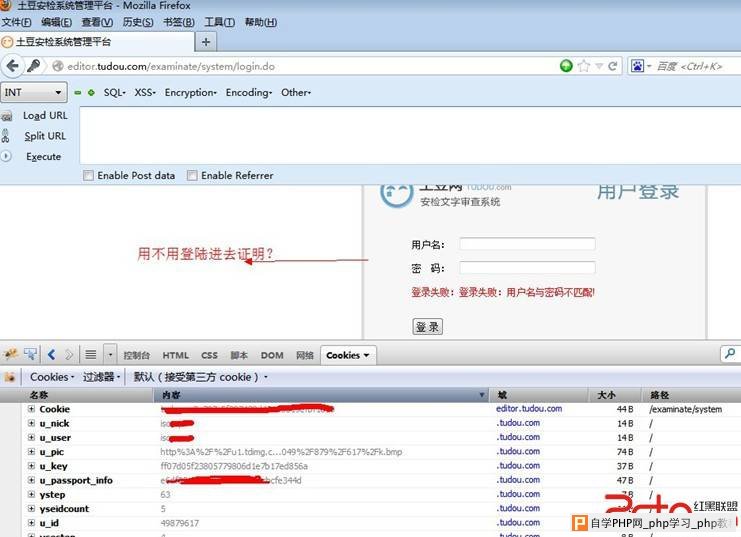Open the 编辑(E) menu
This screenshot has width=741, height=537.
[x=57, y=22]
